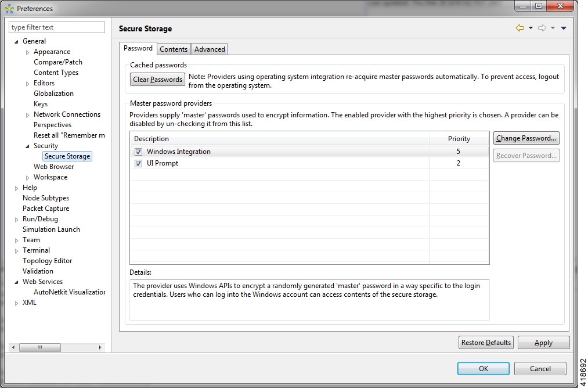The image size is (588, 388).
Task: Select the Windows Integration row text
Action: pyautogui.click(x=179, y=152)
